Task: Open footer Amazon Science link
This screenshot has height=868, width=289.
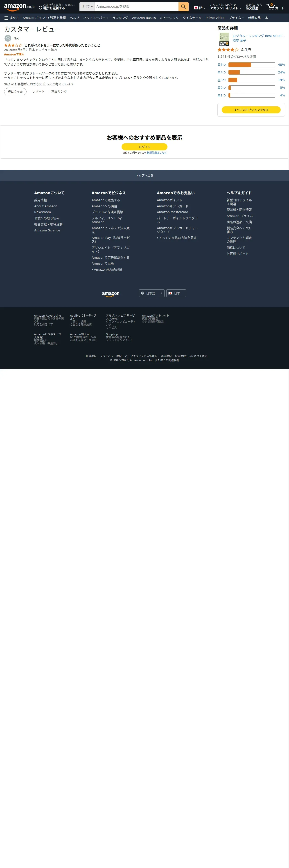Action: tap(47, 231)
